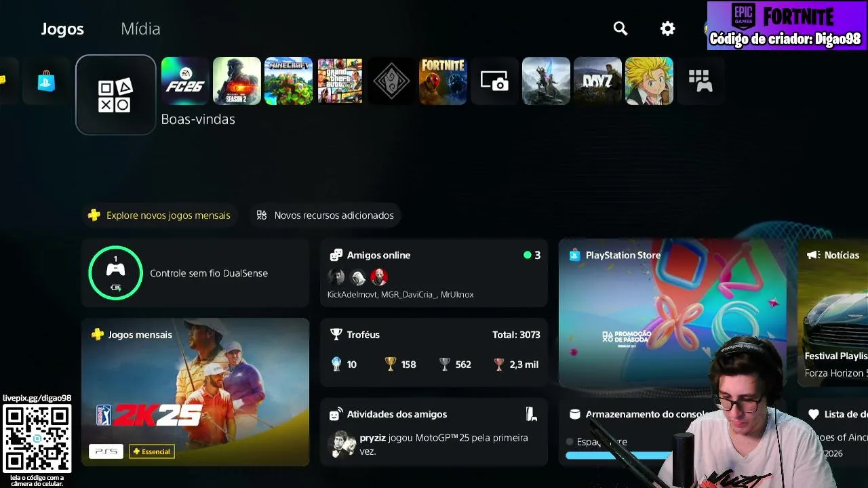
Task: Open Atividades dos amigos card
Action: click(x=434, y=432)
